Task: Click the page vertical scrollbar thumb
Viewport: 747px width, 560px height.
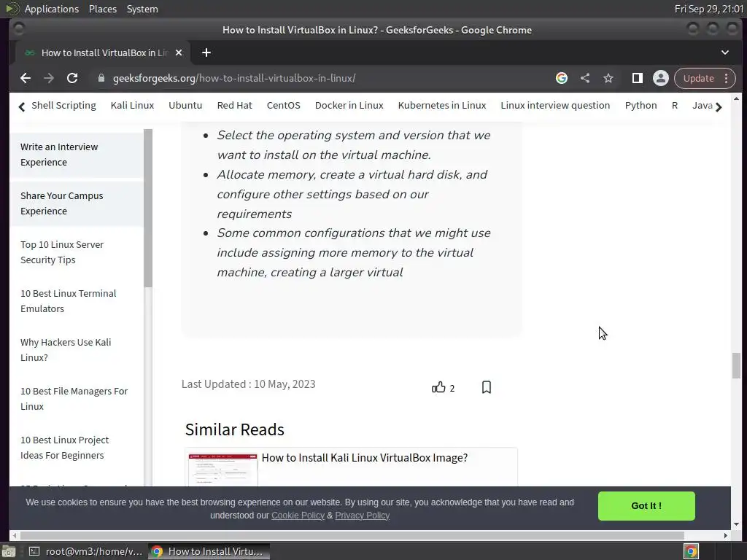Action: click(737, 366)
